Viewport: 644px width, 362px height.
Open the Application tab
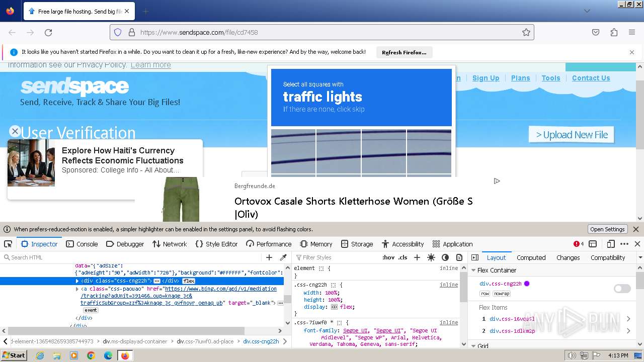[x=452, y=244]
